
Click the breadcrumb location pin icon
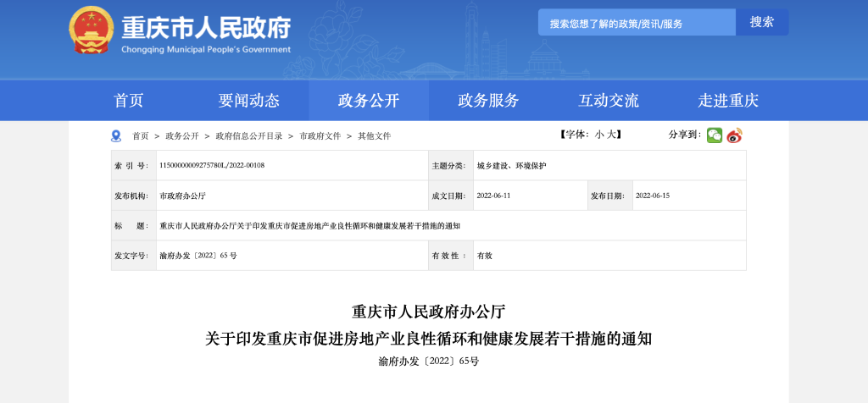[x=116, y=135]
